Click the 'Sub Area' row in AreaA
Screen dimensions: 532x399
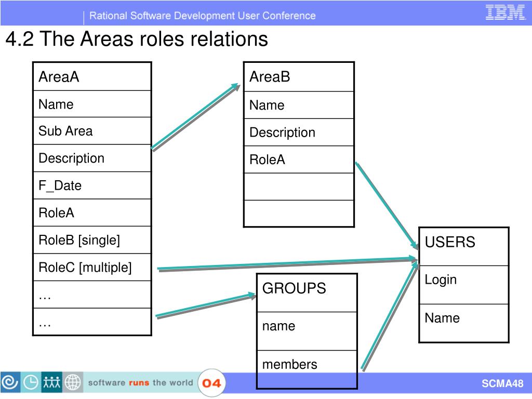(x=92, y=131)
